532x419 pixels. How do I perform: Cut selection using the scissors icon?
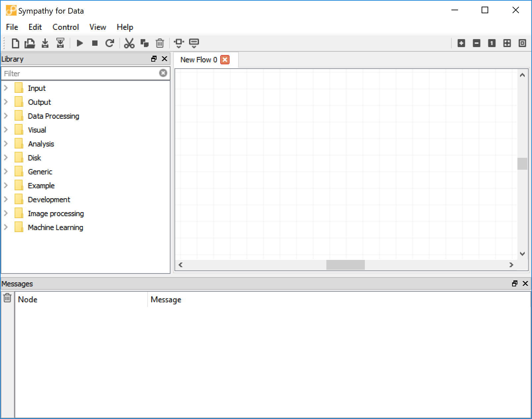(x=129, y=43)
